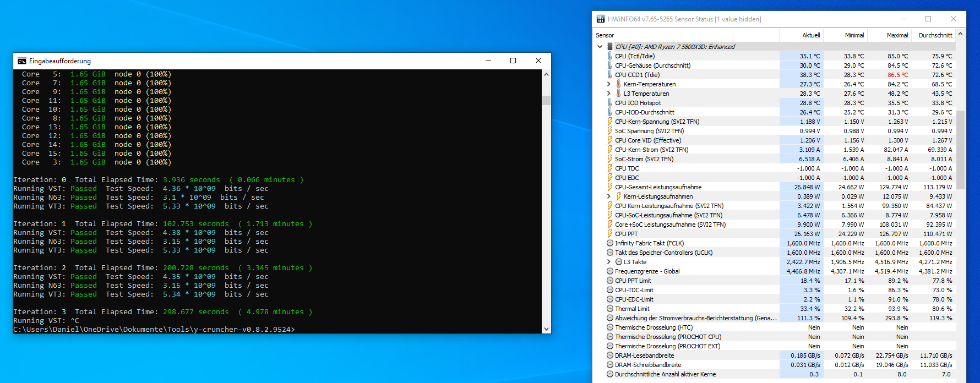
Task: Click thermometer icon of CPU IOD Hotspot
Action: (610, 103)
